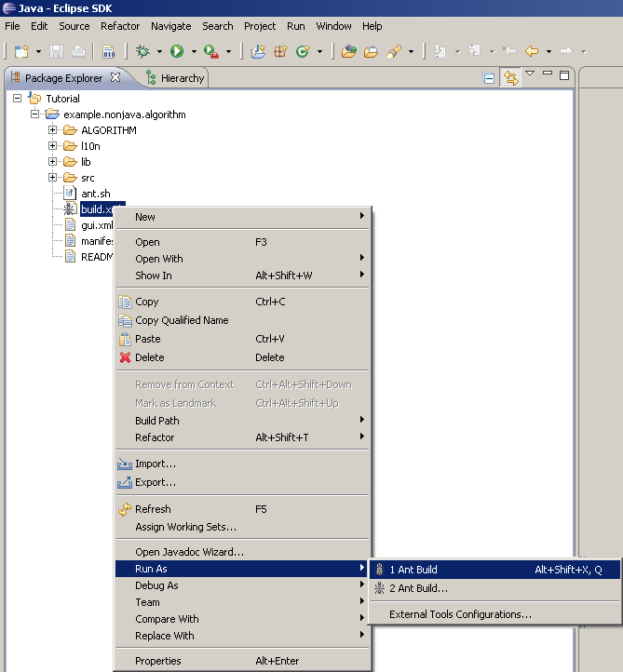Click the yellow Back arrow icon

point(532,51)
